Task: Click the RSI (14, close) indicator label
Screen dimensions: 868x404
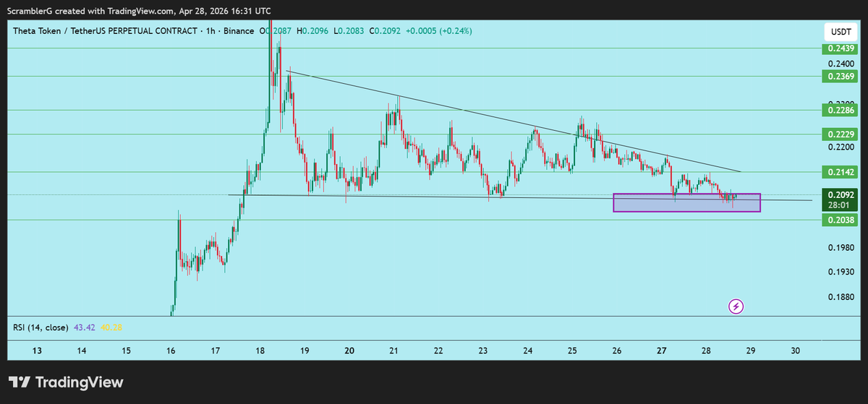Action: 41,327
